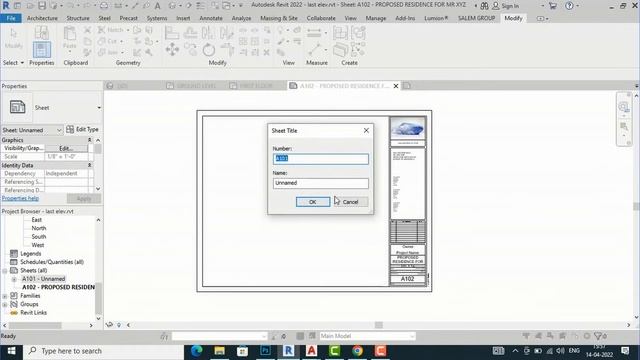640x360 pixels.
Task: Open Photoshop from taskbar
Action: click(x=265, y=351)
